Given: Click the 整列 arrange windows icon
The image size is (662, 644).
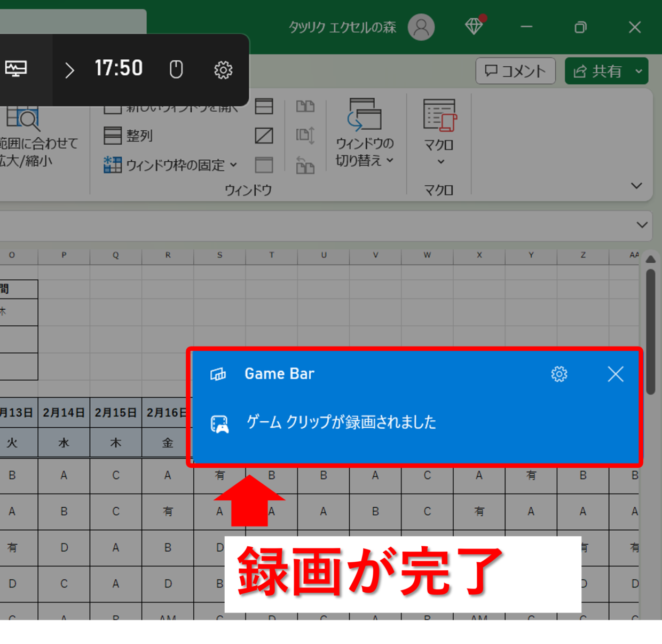Looking at the screenshot, I should (x=113, y=136).
